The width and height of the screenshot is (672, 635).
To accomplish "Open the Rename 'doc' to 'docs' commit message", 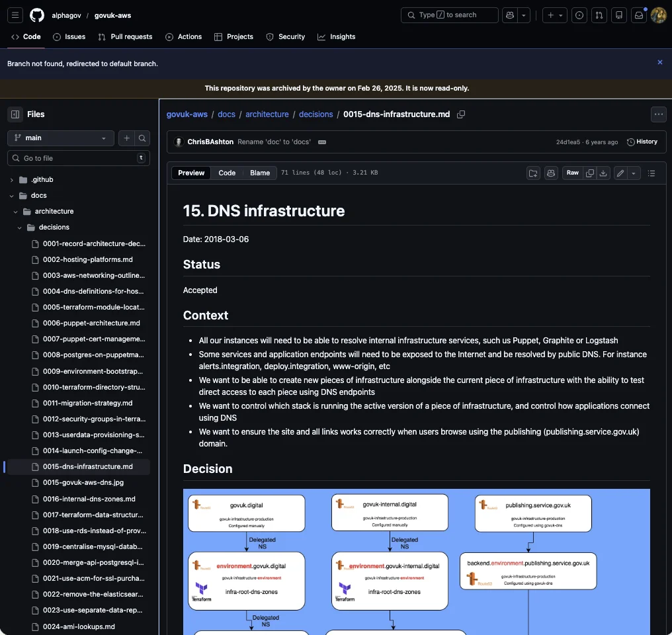I will click(x=274, y=142).
